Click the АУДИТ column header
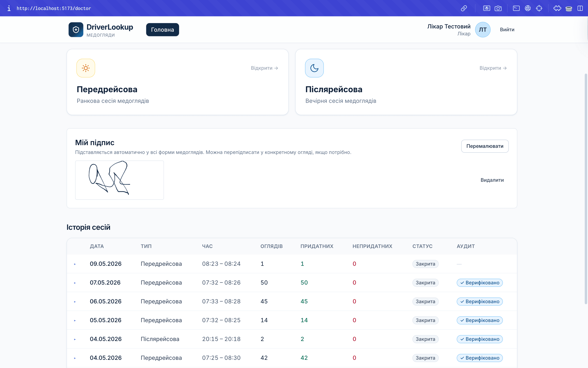 point(465,246)
